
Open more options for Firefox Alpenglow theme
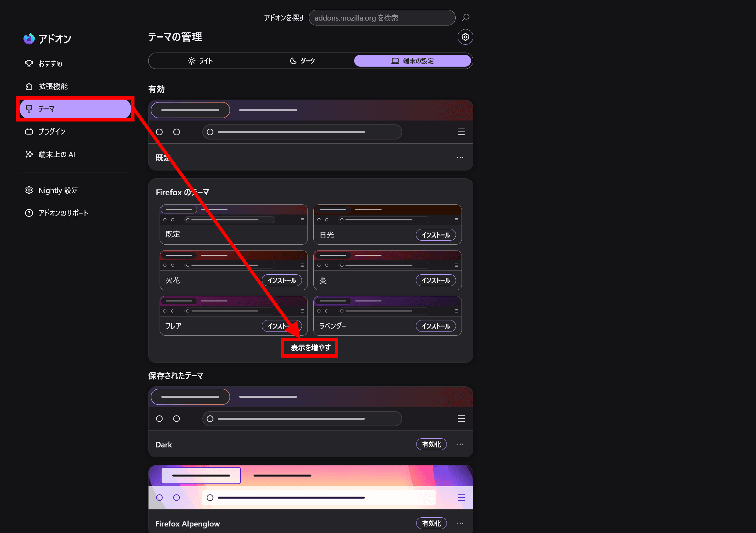point(460,523)
